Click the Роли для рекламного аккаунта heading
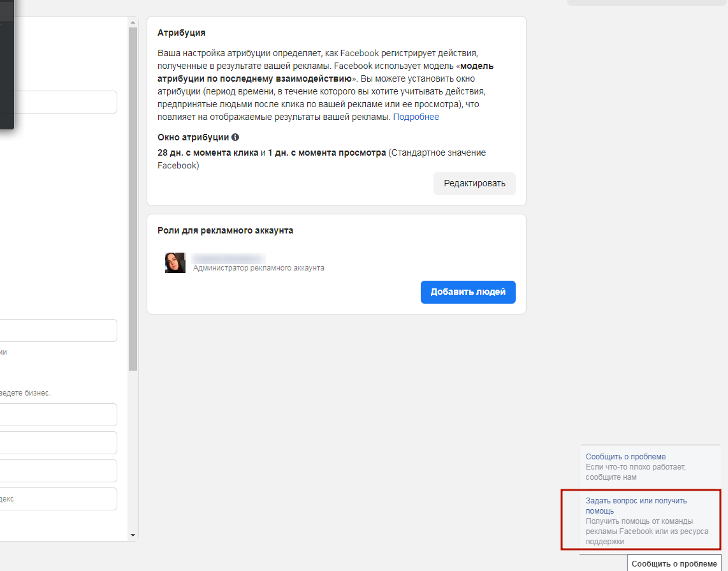The width and height of the screenshot is (728, 571). 225,230
